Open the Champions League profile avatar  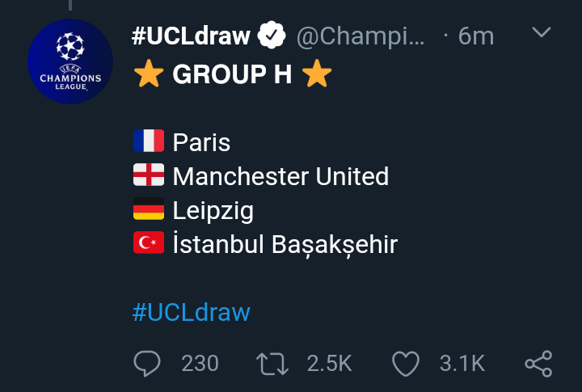pyautogui.click(x=70, y=61)
